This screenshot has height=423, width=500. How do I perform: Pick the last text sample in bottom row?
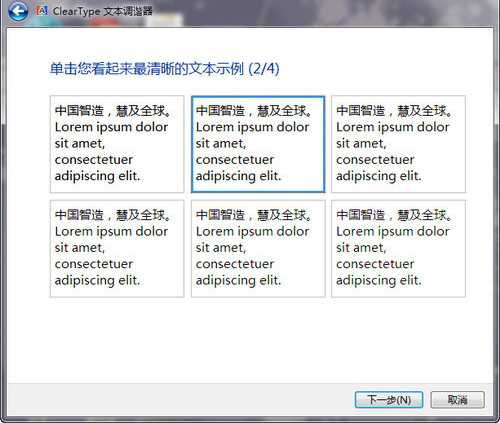click(x=398, y=248)
